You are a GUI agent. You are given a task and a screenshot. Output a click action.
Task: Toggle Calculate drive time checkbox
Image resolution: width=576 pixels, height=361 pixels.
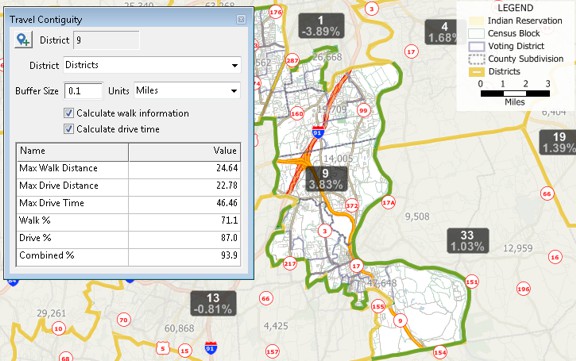(69, 129)
